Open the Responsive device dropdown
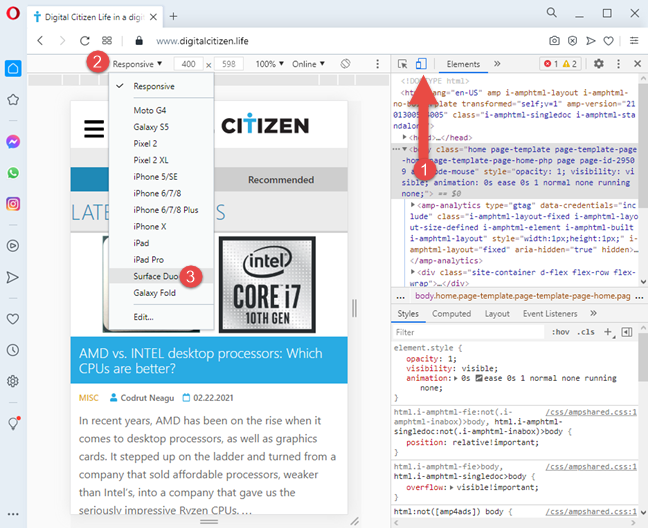 point(137,63)
